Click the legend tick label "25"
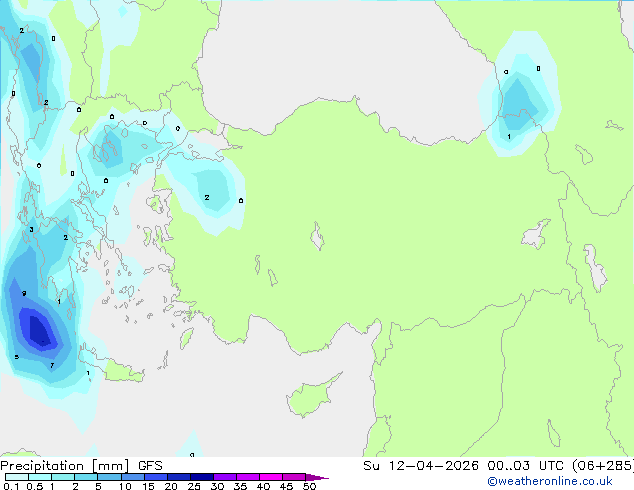634x490 pixels. tap(194, 486)
